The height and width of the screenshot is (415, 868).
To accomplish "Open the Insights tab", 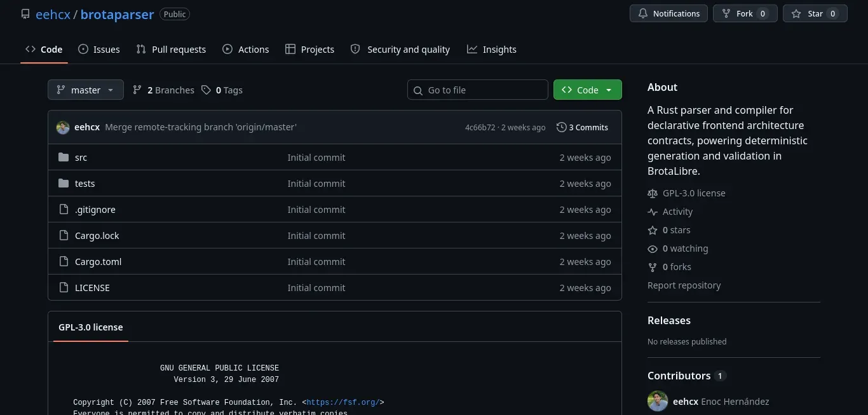I will point(492,49).
